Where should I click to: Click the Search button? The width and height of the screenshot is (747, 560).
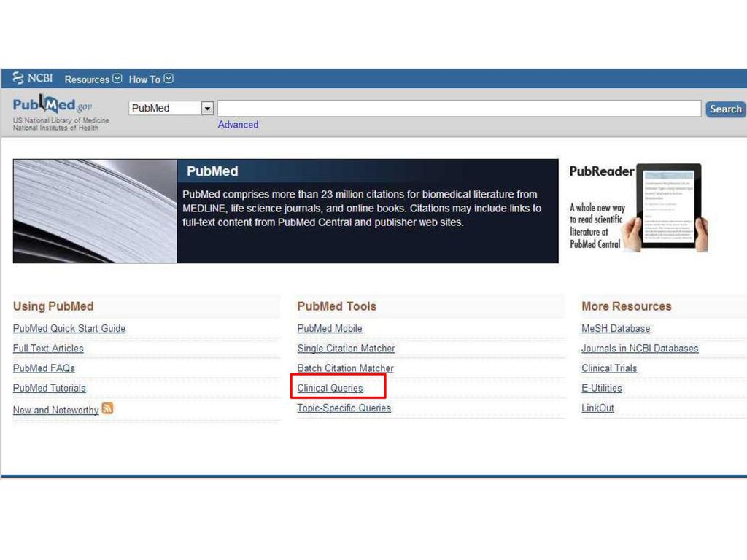click(x=725, y=109)
